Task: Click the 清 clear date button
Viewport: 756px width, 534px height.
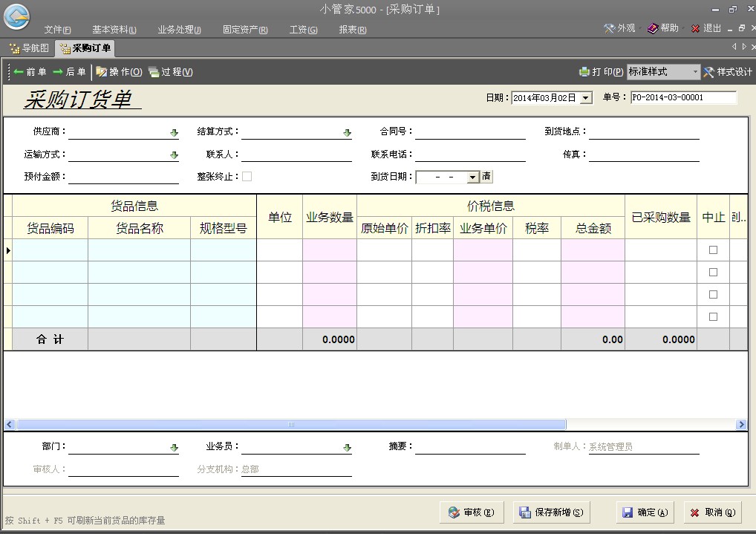Action: click(486, 177)
